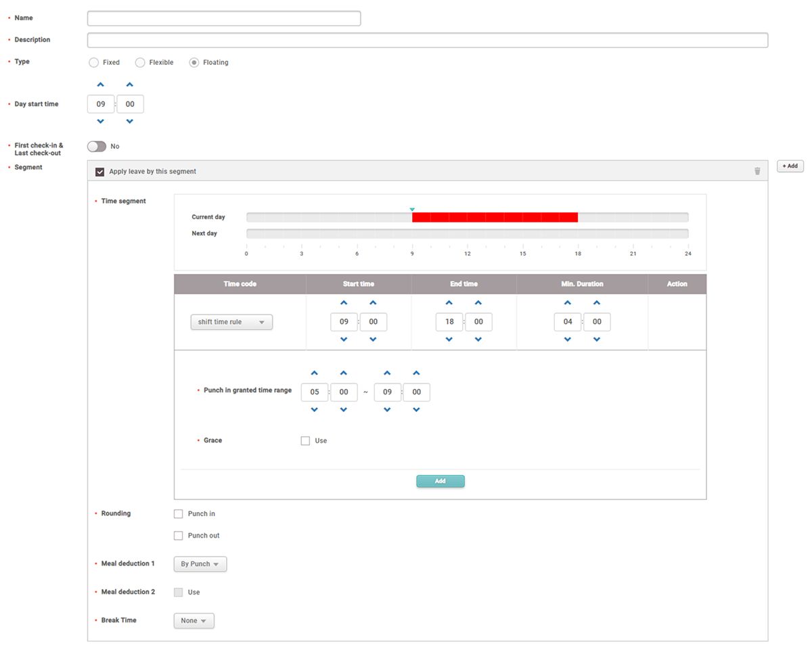Toggle First check-in & Last check-out switch
Screen dimensions: 812x650
(97, 146)
